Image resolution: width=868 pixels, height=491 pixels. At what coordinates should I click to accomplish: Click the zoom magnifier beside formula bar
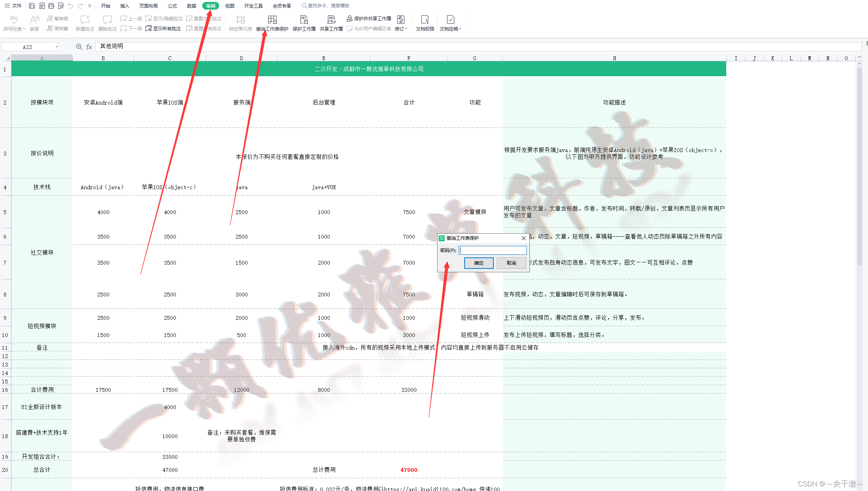[x=79, y=47]
